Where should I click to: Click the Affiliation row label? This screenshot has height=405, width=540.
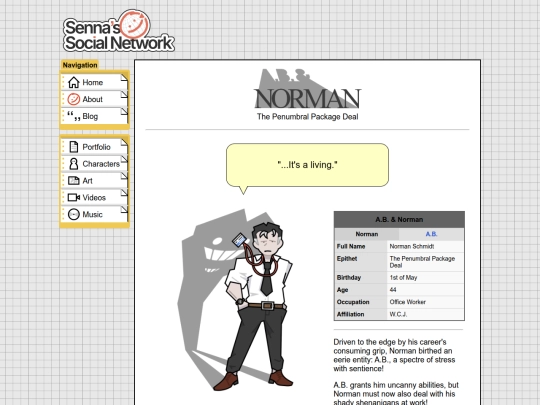350,314
